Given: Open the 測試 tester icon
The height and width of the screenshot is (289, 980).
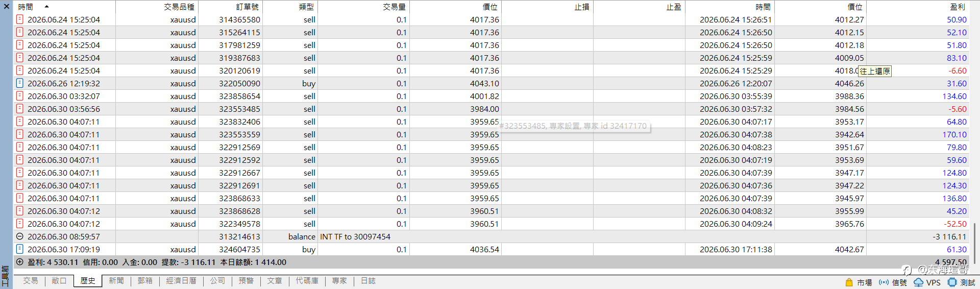Looking at the screenshot, I should (x=952, y=282).
